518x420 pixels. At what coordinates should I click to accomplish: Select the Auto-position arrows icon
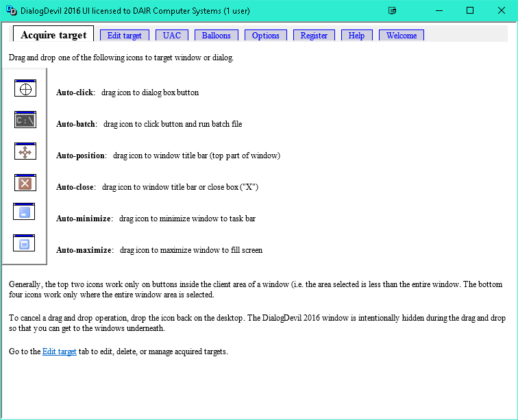point(25,151)
